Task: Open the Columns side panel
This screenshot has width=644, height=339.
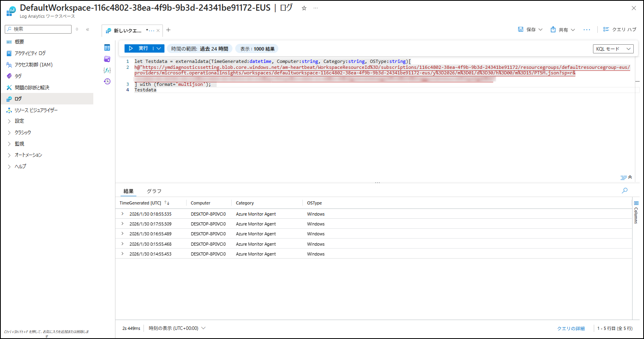Action: click(636, 212)
